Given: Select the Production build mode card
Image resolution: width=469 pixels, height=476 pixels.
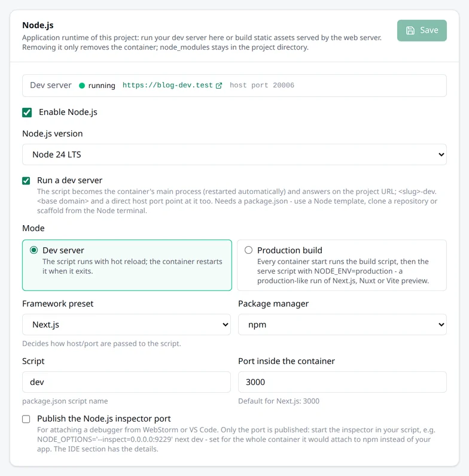Looking at the screenshot, I should pyautogui.click(x=342, y=265).
